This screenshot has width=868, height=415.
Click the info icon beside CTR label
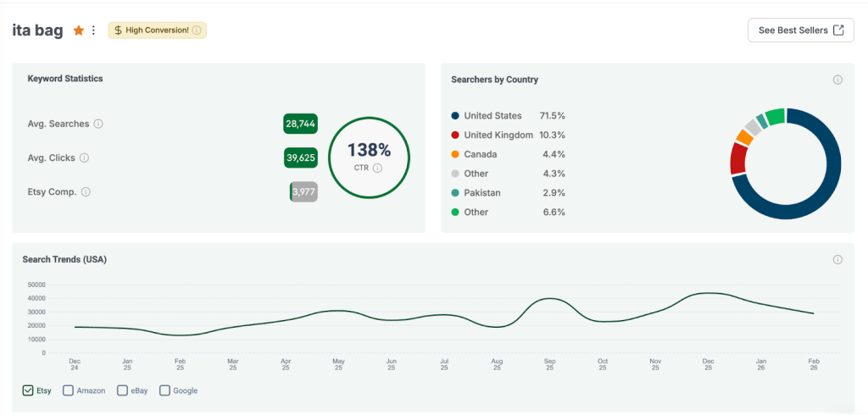coord(378,168)
